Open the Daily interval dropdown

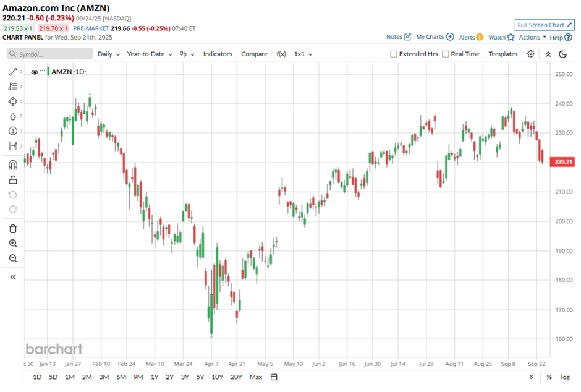tap(109, 54)
